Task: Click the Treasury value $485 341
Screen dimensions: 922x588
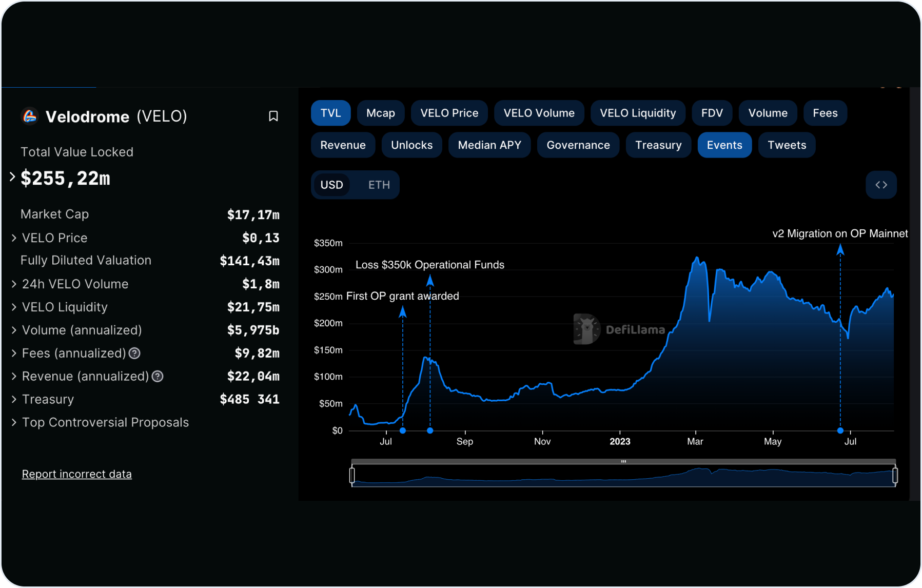Action: point(250,399)
